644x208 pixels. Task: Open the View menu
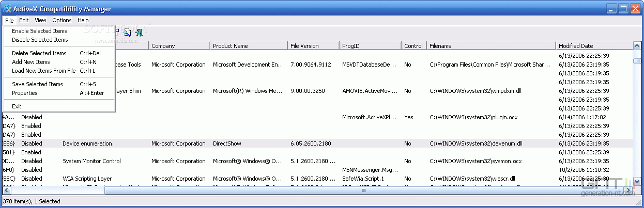point(41,20)
